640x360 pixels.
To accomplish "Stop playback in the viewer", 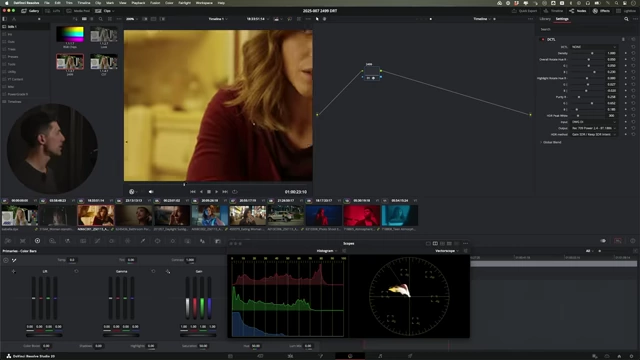I will point(209,192).
